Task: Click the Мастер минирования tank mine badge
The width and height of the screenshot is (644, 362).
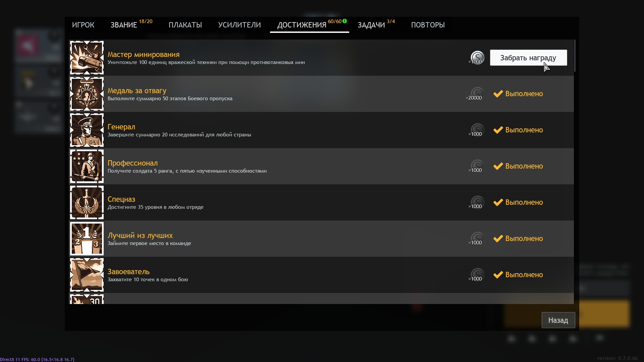Action: tap(87, 58)
